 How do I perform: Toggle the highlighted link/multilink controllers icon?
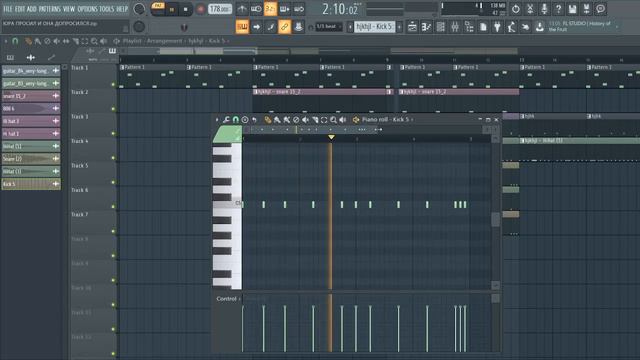click(284, 27)
